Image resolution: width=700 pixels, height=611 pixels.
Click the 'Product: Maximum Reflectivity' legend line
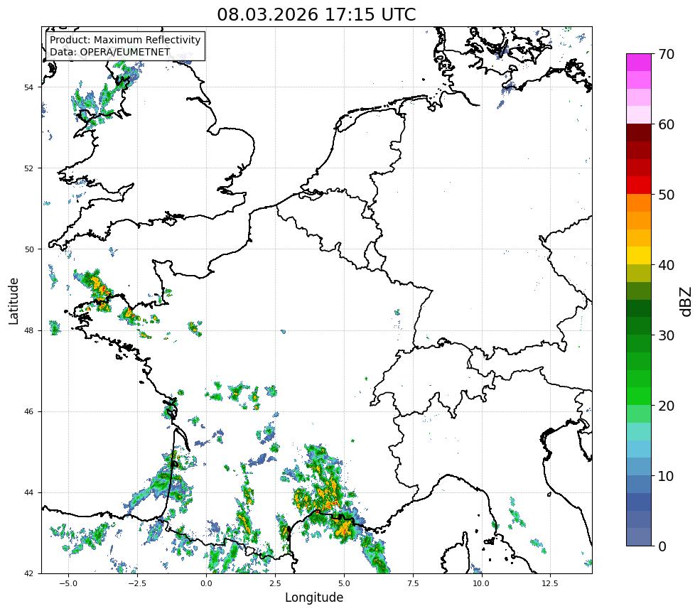click(x=125, y=40)
